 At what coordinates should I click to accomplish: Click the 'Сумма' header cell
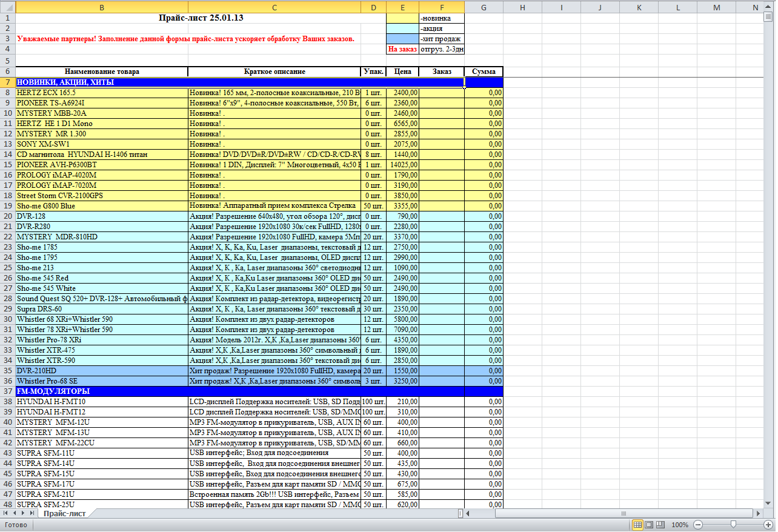tap(484, 71)
